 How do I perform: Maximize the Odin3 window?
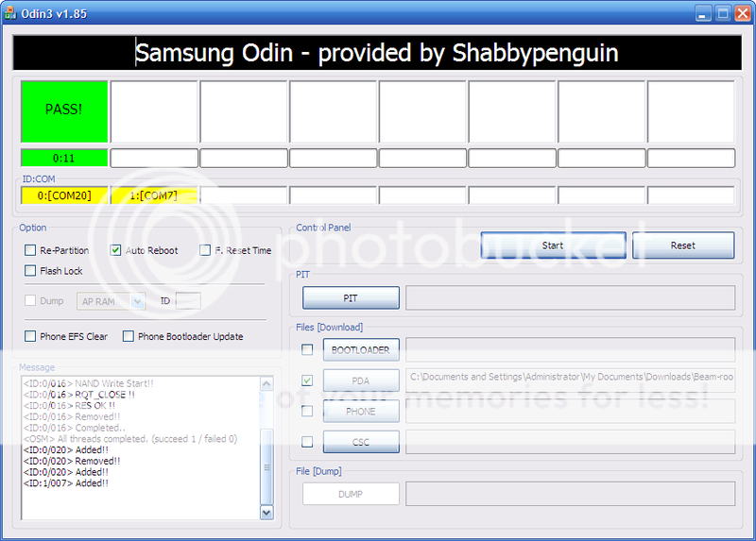[723, 13]
